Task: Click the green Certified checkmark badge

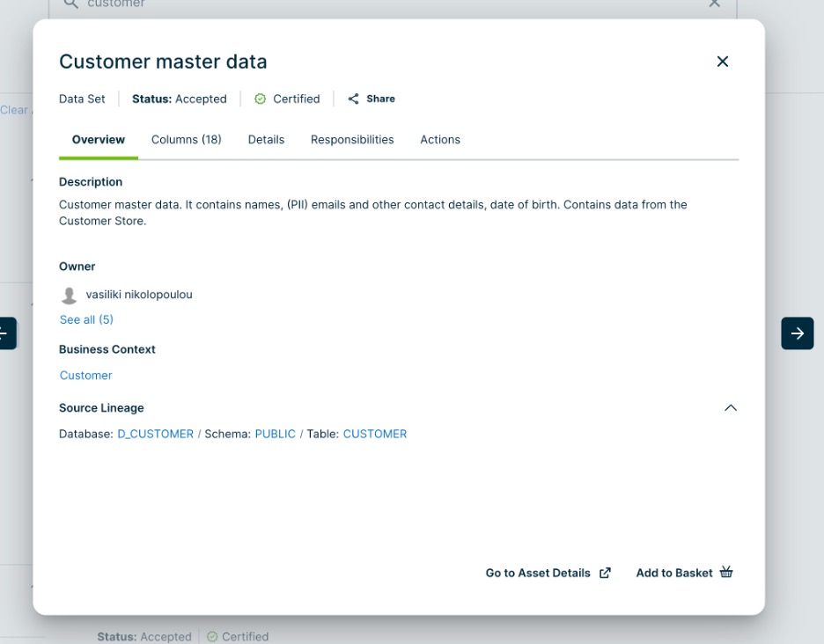Action: tap(260, 99)
